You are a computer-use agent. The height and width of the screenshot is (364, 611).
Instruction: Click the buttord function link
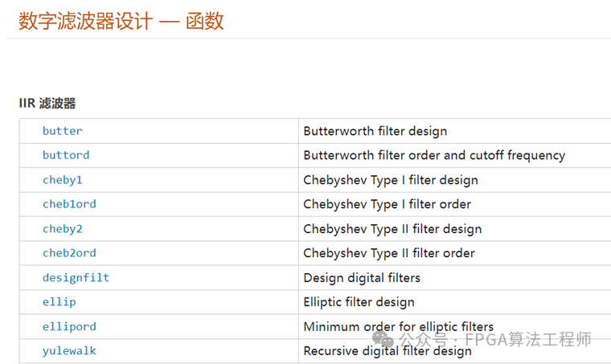click(x=66, y=155)
